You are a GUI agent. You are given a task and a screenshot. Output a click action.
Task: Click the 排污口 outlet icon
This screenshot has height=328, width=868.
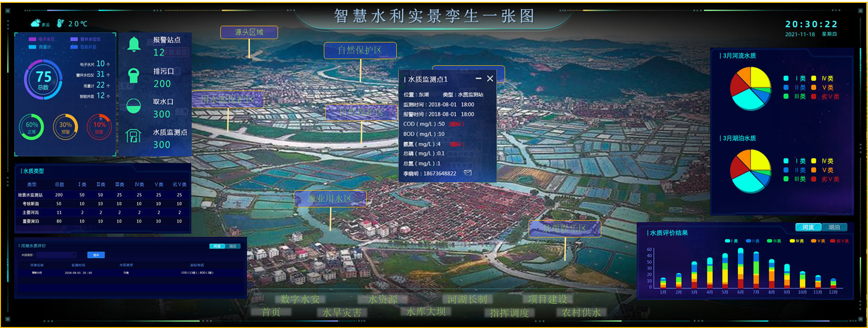click(134, 75)
